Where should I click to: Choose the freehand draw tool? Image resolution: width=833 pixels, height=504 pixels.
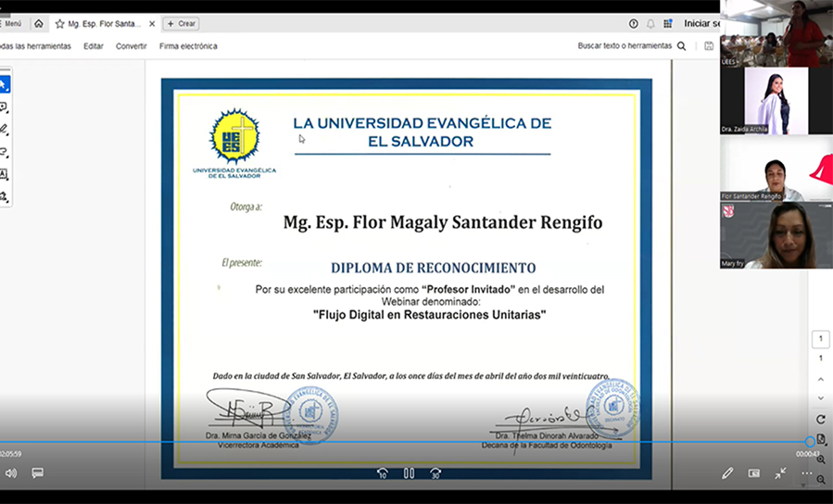coord(4,152)
